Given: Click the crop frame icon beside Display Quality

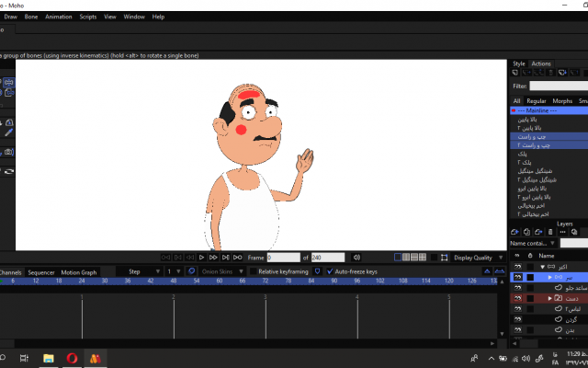Looking at the screenshot, I should (x=444, y=258).
